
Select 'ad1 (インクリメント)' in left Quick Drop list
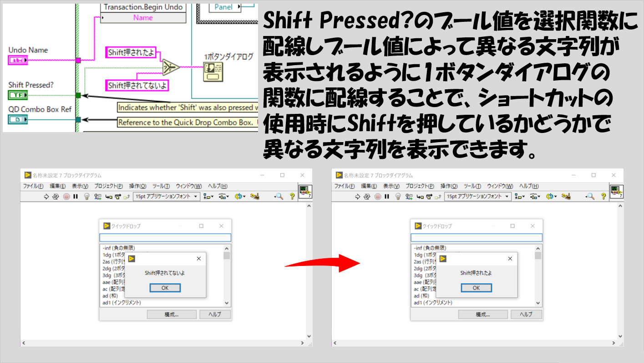(122, 302)
